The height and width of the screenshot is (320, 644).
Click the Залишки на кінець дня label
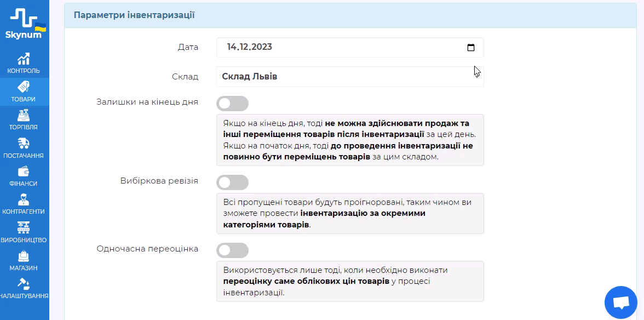click(x=147, y=102)
